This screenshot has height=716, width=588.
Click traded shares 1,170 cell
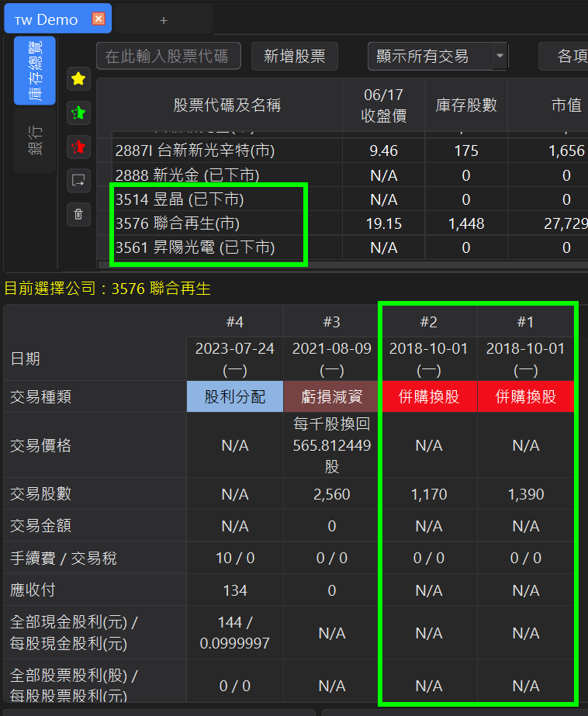point(429,494)
